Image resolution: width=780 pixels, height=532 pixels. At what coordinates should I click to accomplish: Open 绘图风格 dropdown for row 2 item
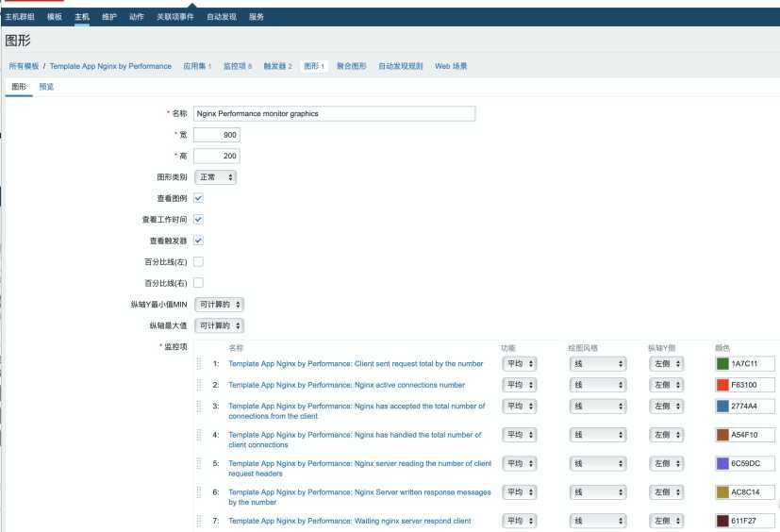click(x=597, y=385)
